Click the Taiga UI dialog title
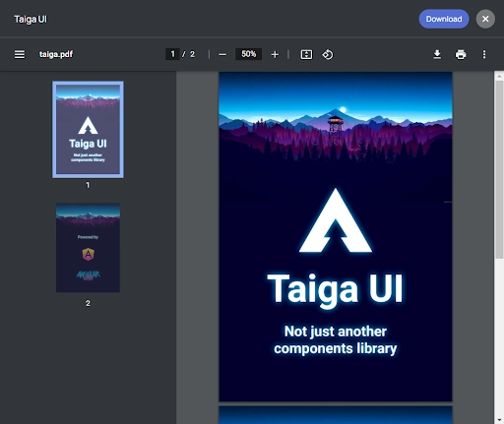Viewport: 504px width, 424px height. 31,20
